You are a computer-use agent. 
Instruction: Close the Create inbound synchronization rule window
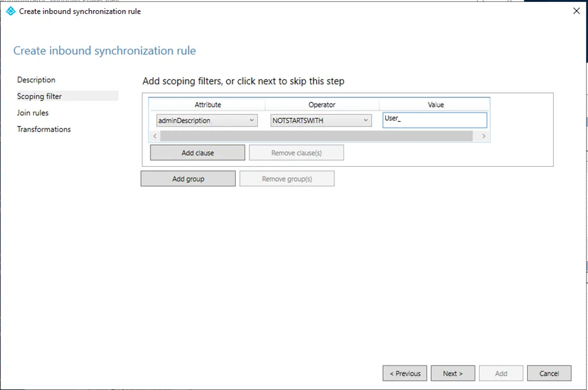576,11
